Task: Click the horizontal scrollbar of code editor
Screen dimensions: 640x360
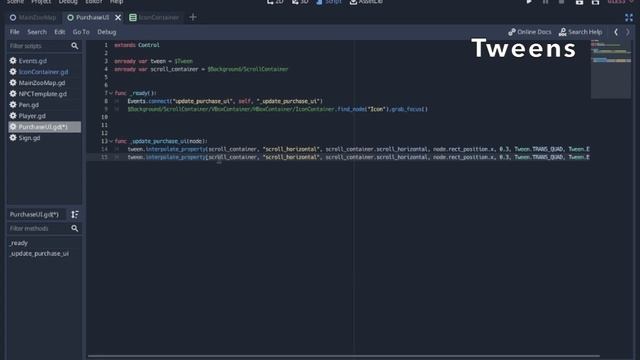Action: tap(344, 356)
